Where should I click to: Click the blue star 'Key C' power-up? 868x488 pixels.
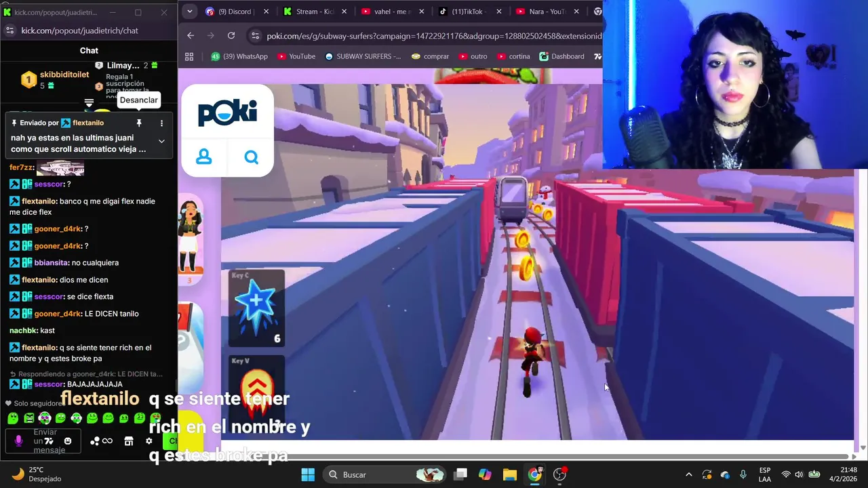click(x=256, y=308)
